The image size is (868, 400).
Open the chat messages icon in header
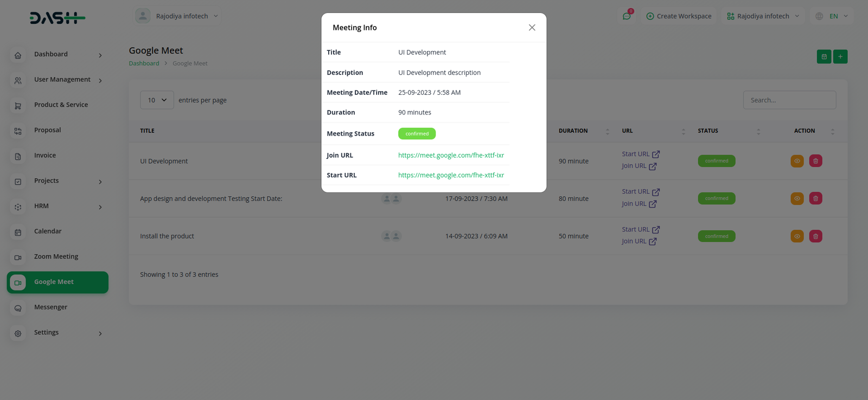[627, 16]
